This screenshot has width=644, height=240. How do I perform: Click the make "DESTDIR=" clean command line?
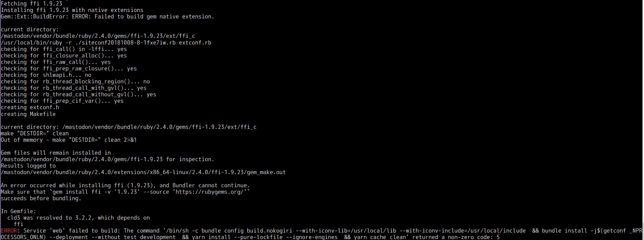point(35,134)
